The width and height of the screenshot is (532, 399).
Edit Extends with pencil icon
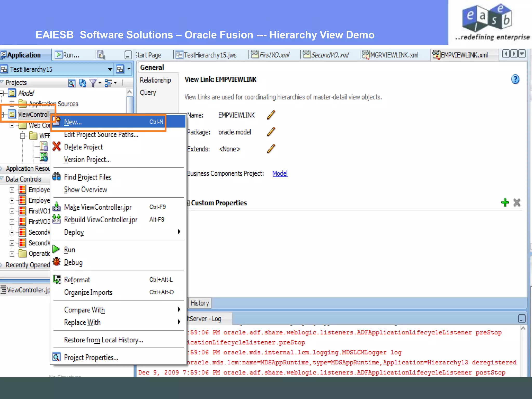pos(271,149)
